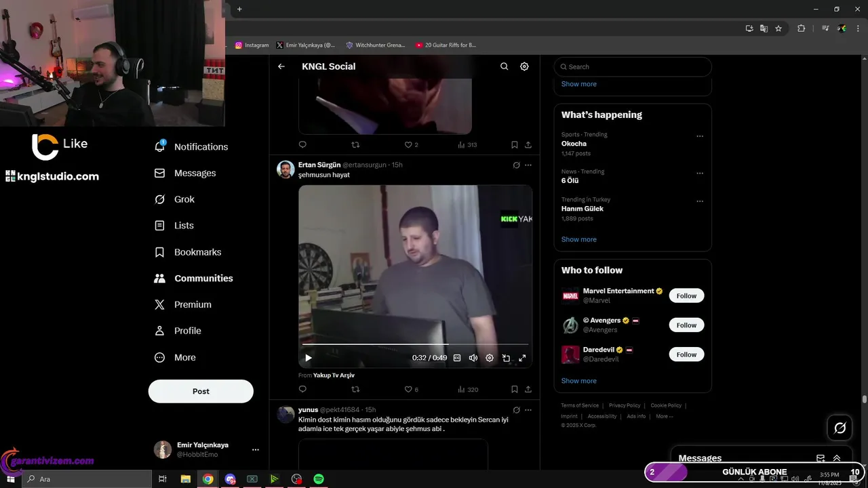The width and height of the screenshot is (868, 488).
Task: Open the More menu in sidebar
Action: (176, 357)
